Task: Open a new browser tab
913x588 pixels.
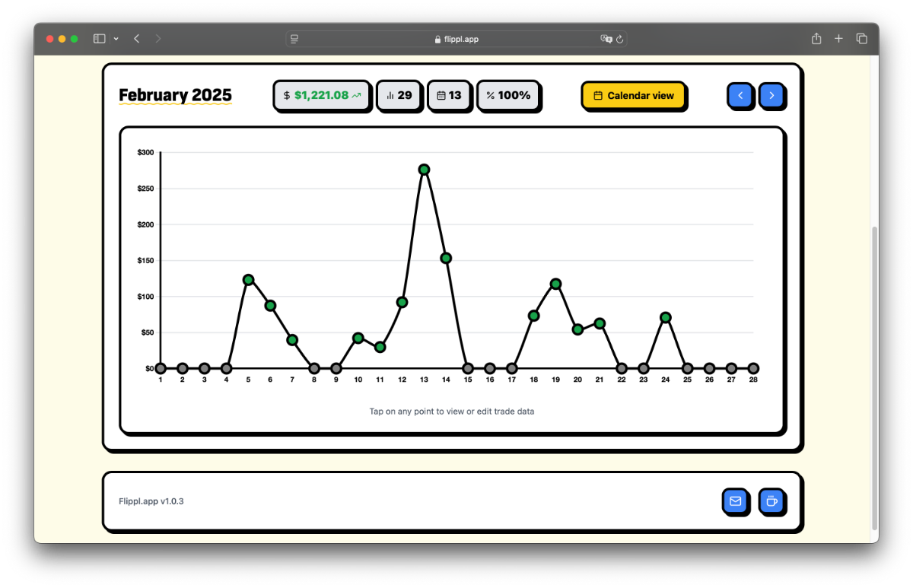Action: 838,38
